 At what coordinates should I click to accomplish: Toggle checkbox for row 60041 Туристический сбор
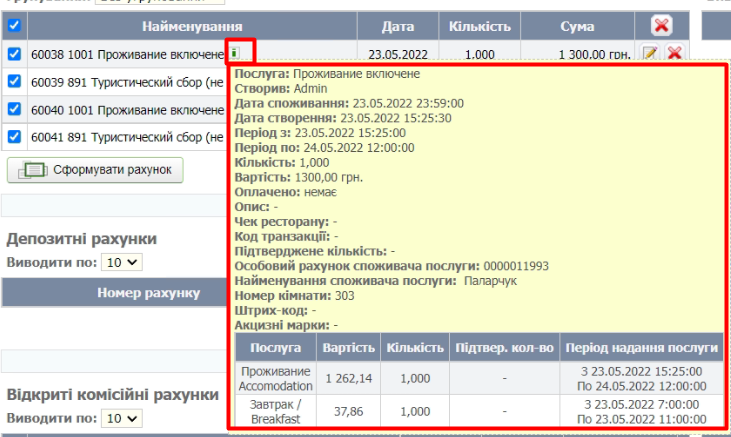coord(14,137)
